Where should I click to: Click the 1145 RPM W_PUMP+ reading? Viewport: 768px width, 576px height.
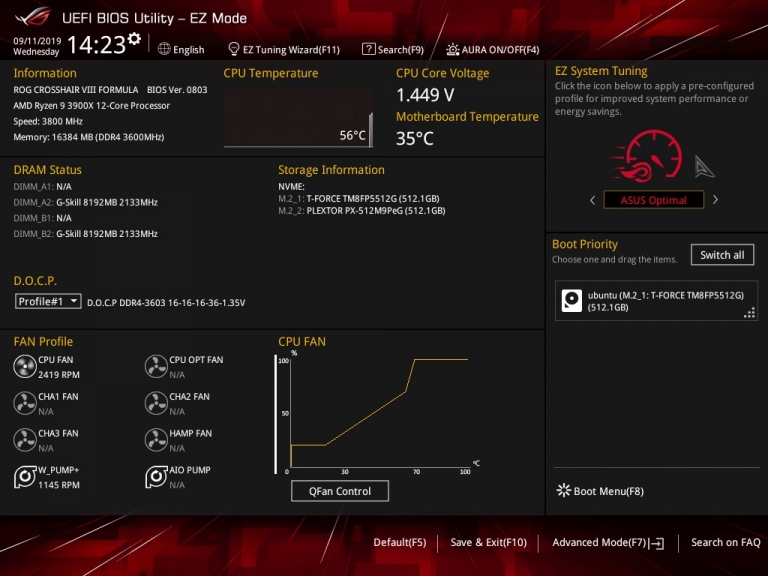[x=59, y=485]
